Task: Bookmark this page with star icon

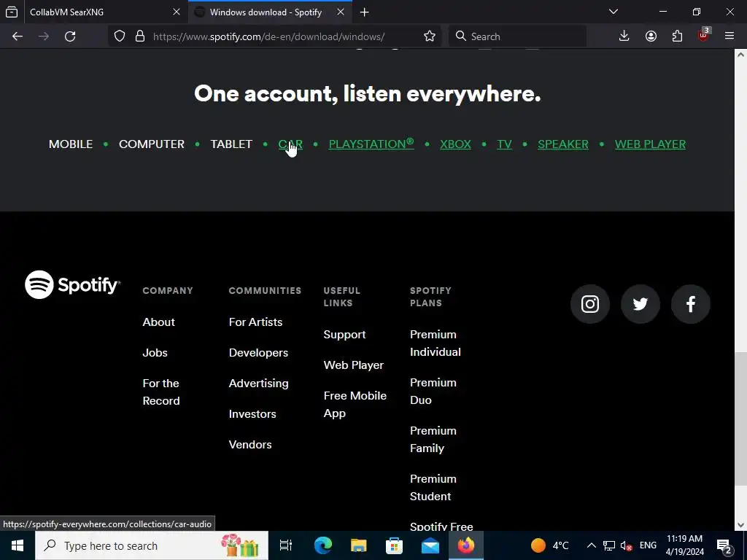Action: tap(429, 36)
